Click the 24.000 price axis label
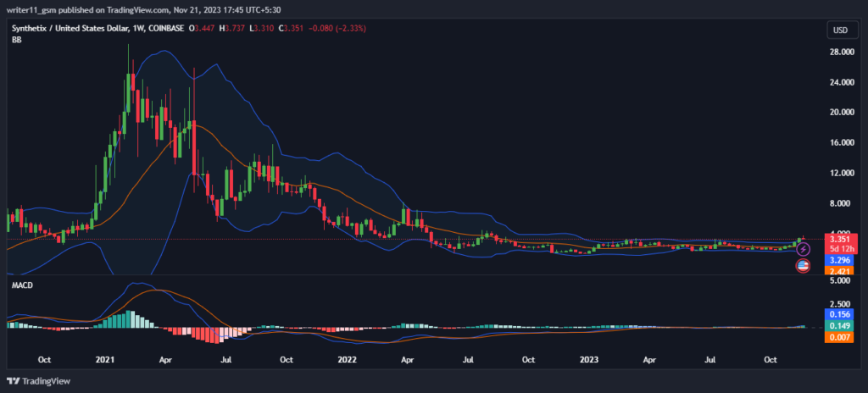The width and height of the screenshot is (868, 393). [x=840, y=82]
